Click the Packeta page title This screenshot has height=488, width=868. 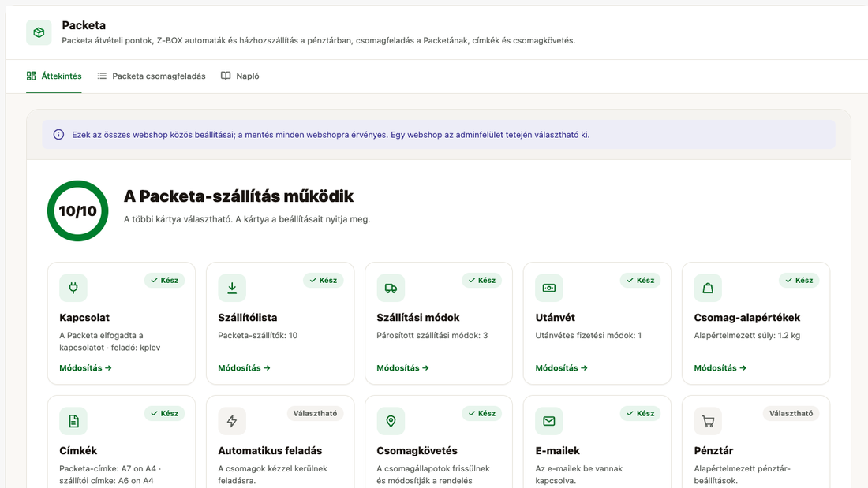(84, 25)
